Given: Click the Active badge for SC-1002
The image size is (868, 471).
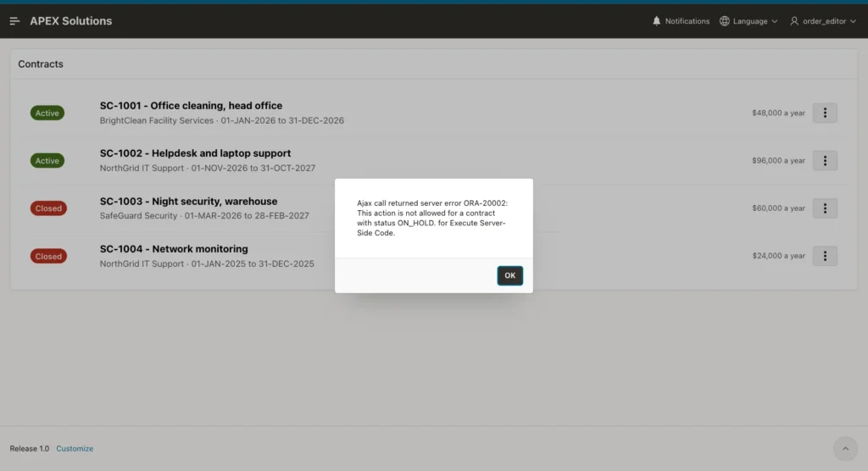Looking at the screenshot, I should (x=47, y=160).
